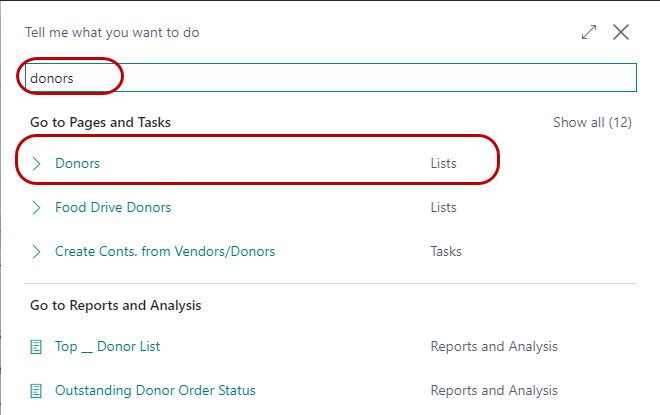Run Create Conts. from Vendors/Donors task
Viewport: 660px width, 415px height.
point(165,251)
